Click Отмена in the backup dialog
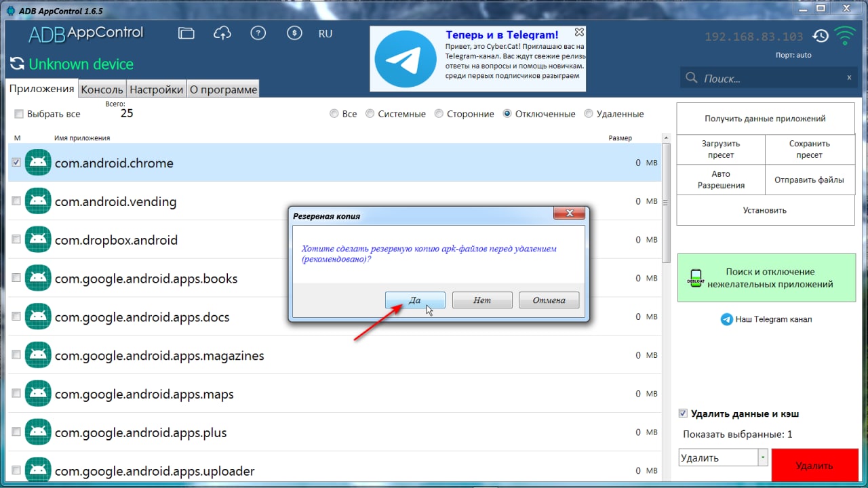 549,300
